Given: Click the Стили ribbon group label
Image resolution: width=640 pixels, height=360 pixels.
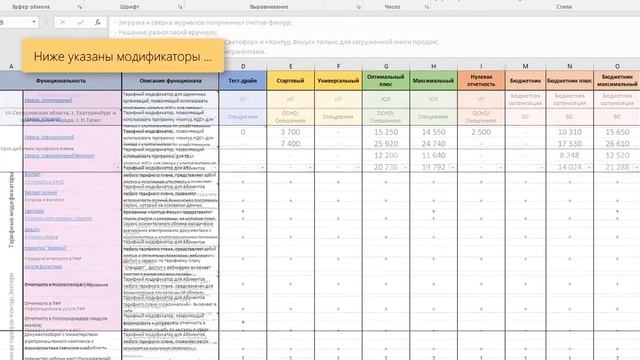Looking at the screenshot, I should click(564, 7).
